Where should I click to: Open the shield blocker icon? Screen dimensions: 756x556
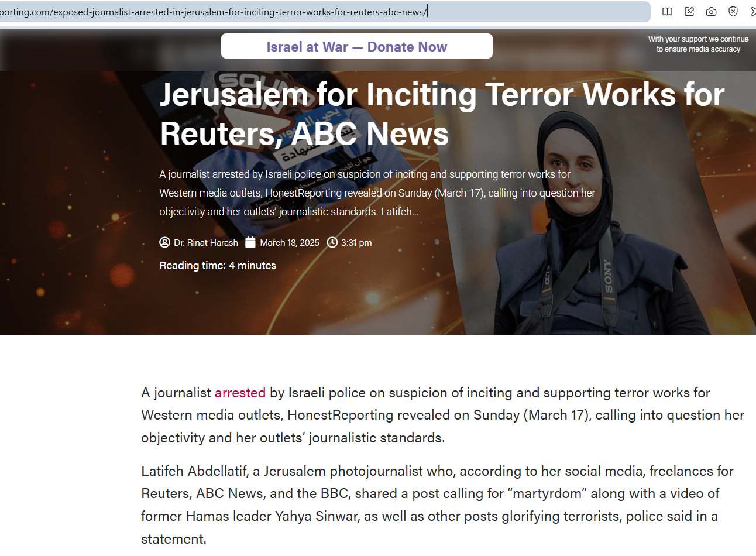(733, 12)
